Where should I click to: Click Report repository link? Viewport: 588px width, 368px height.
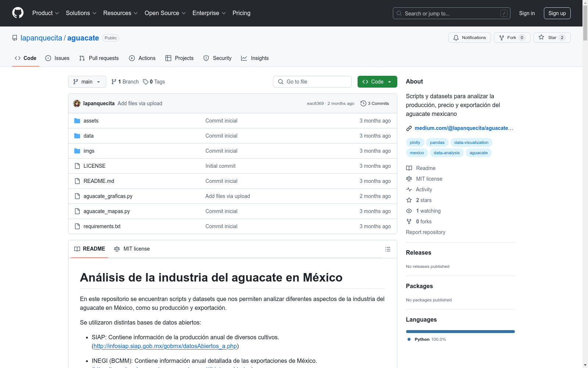[x=426, y=232]
